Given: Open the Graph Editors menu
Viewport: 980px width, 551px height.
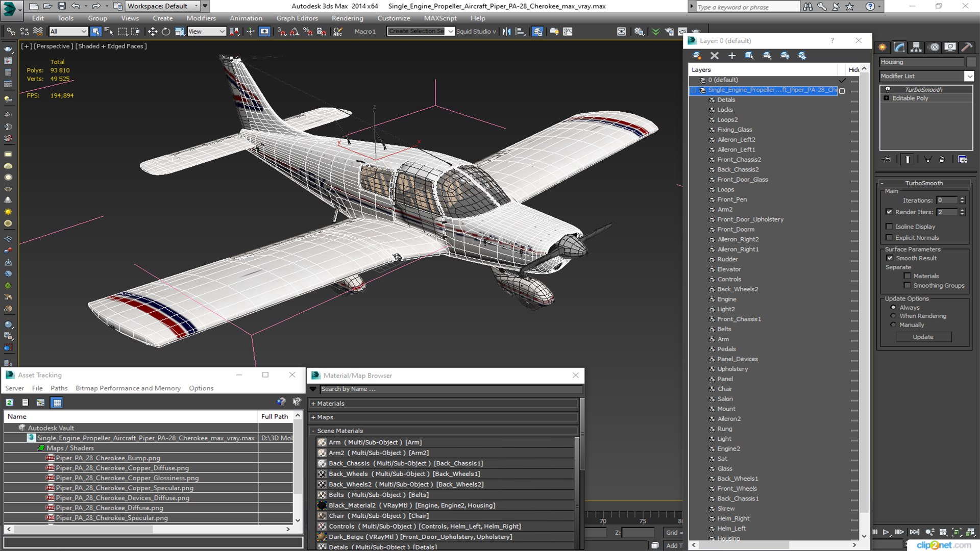Looking at the screenshot, I should pos(297,18).
